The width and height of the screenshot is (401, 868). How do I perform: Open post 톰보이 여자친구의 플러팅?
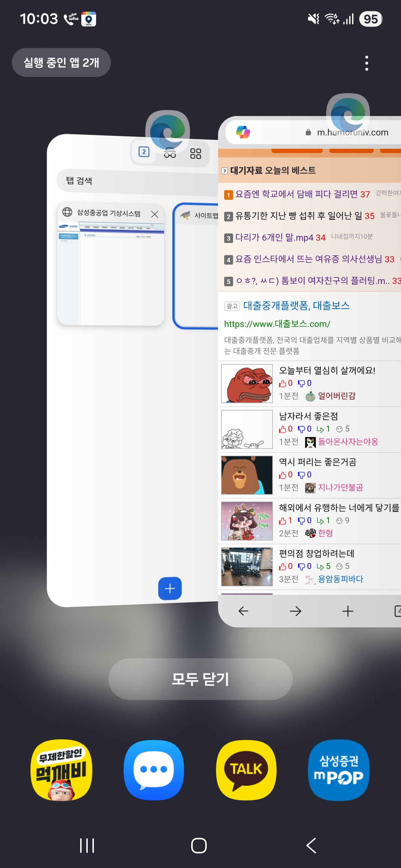(x=313, y=280)
